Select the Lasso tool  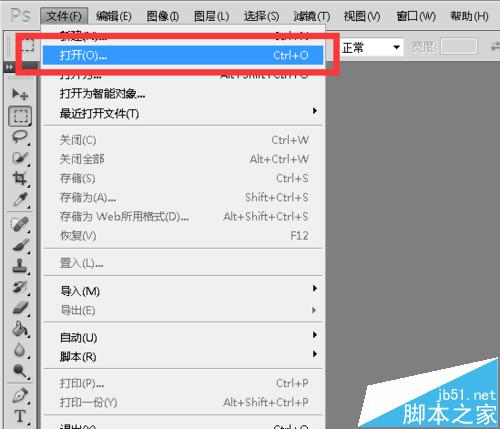click(x=20, y=137)
